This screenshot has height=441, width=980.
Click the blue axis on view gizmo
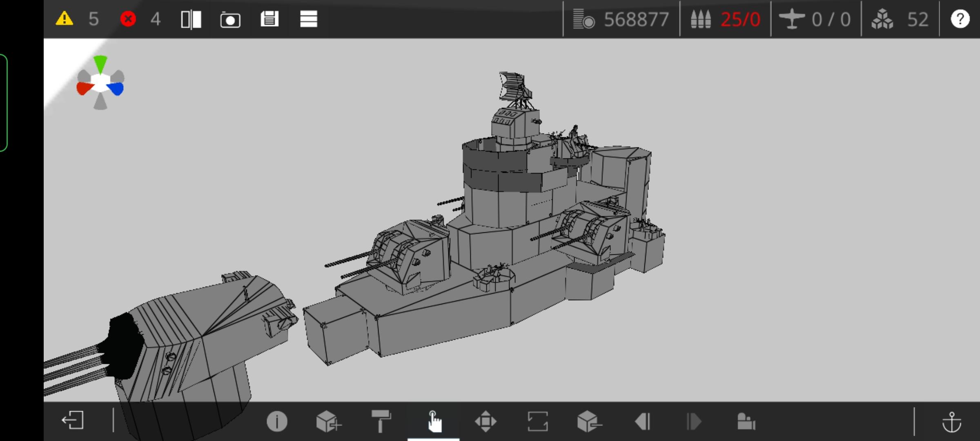click(x=116, y=88)
